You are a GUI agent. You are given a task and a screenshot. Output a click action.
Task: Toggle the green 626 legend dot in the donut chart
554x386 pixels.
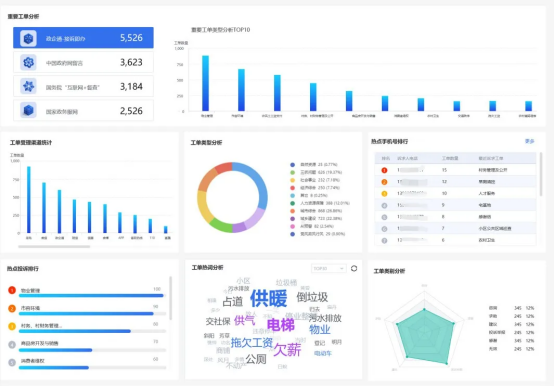pyautogui.click(x=293, y=172)
